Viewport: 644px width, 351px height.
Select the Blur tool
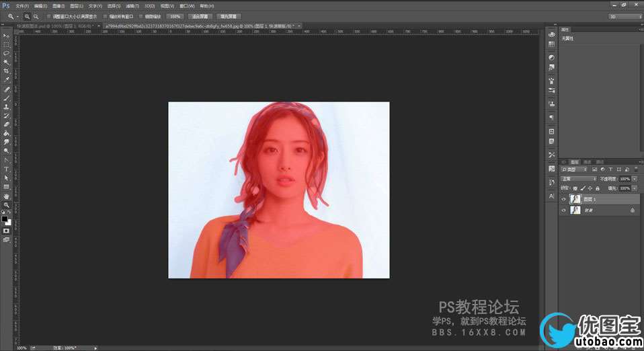click(6, 142)
